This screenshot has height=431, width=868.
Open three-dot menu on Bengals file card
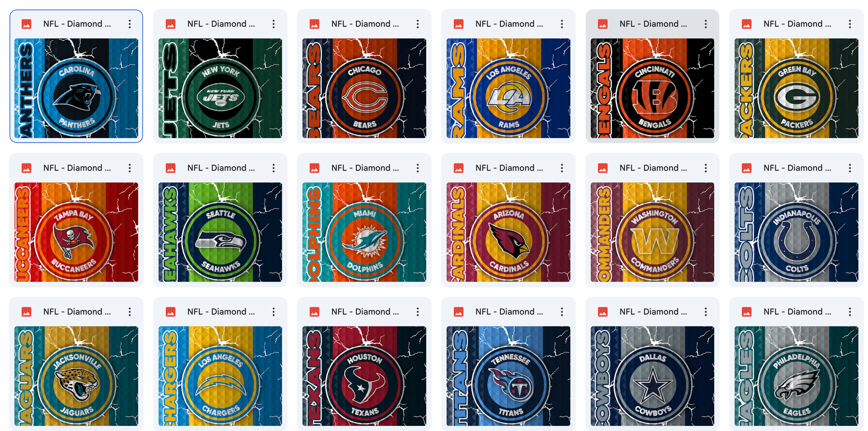(x=706, y=24)
